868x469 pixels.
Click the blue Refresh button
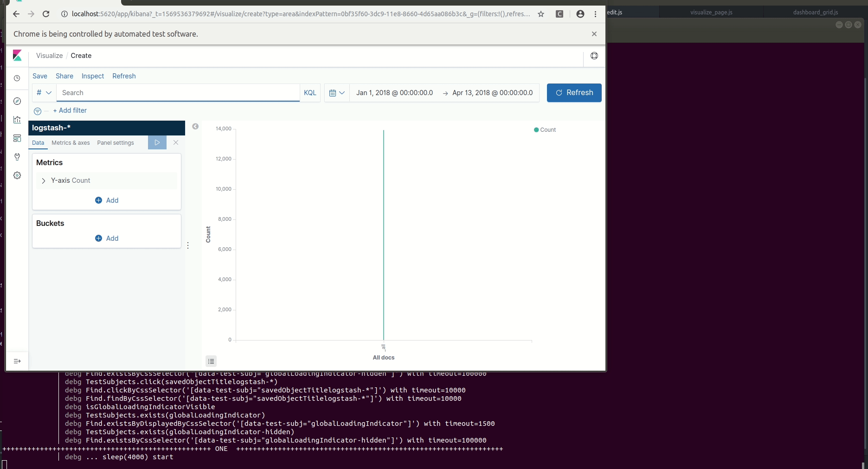coord(574,93)
